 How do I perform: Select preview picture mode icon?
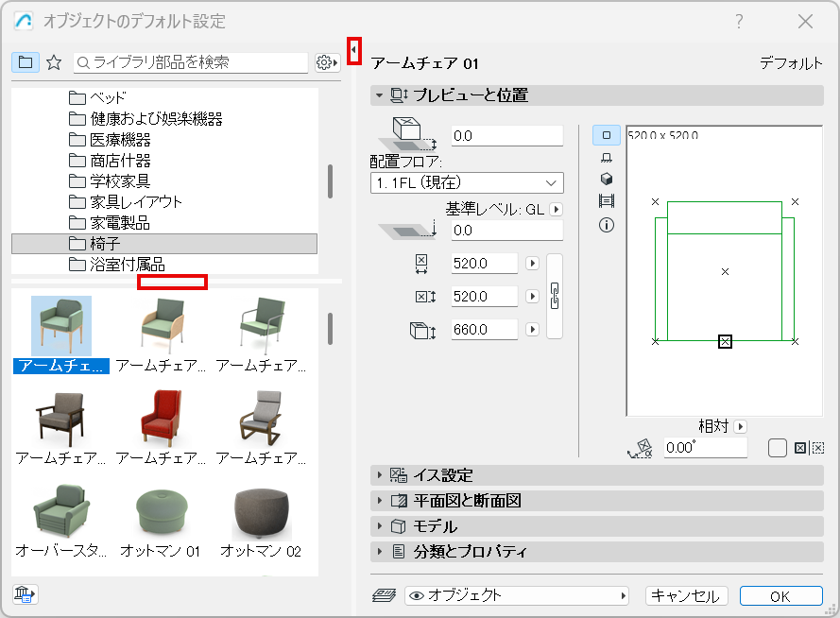coord(607,201)
